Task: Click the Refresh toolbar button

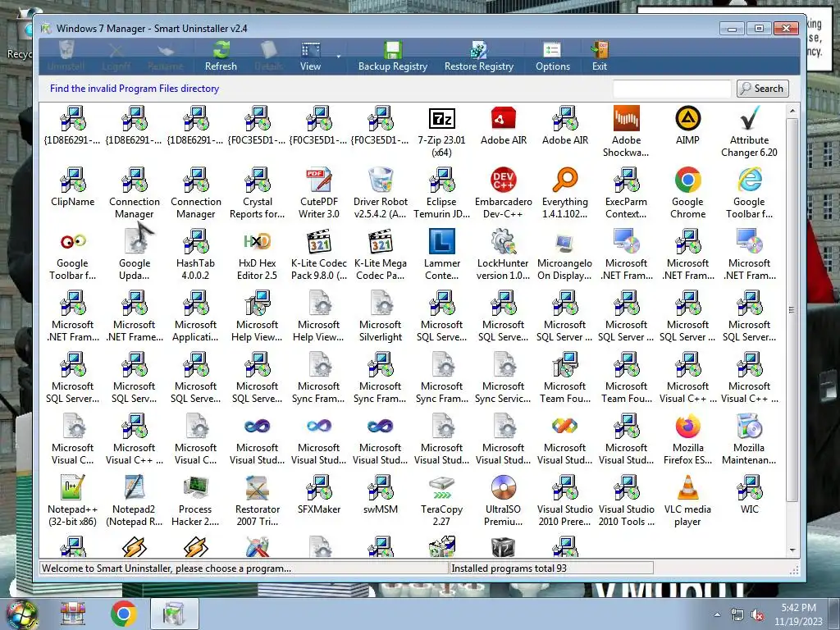Action: click(x=221, y=57)
